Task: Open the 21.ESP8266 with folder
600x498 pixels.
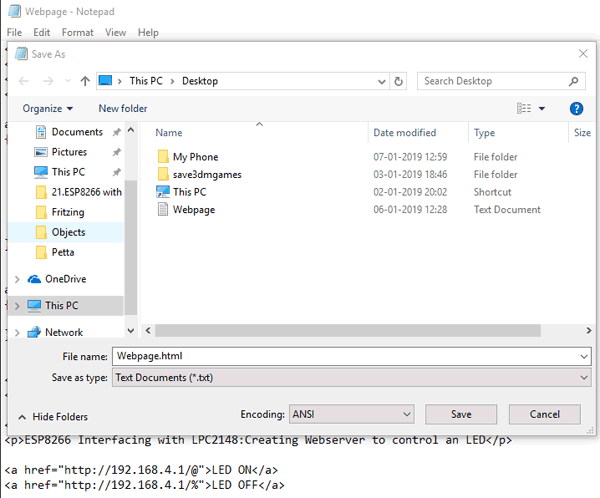Action: 86,192
